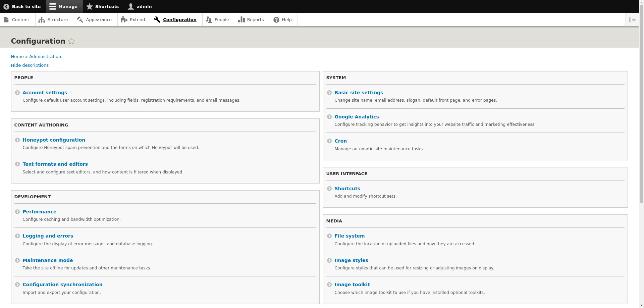Click the arrow icon beside Google Analytics
Viewport: 644px width, 308px height.
click(329, 117)
